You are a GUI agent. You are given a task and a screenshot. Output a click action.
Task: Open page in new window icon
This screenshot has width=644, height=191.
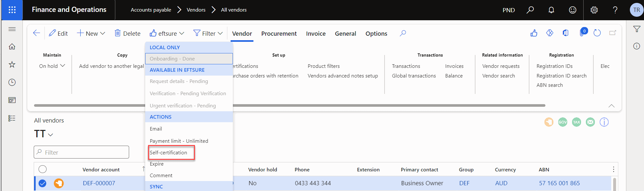[x=613, y=33]
